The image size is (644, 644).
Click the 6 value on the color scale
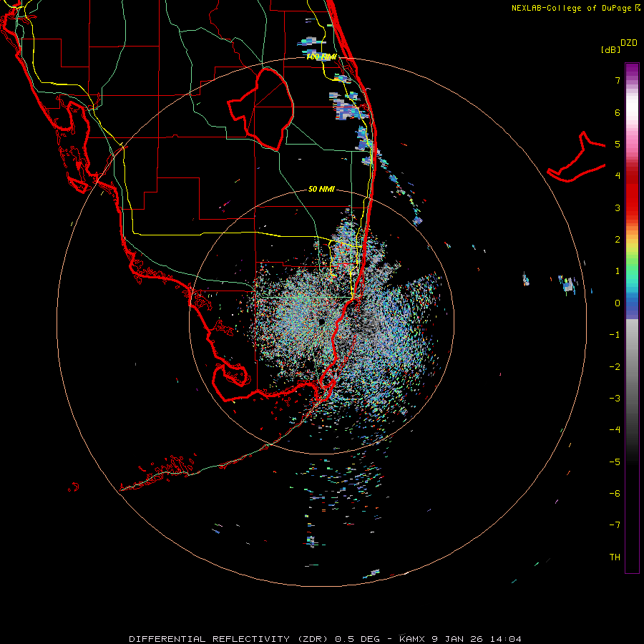pos(618,112)
